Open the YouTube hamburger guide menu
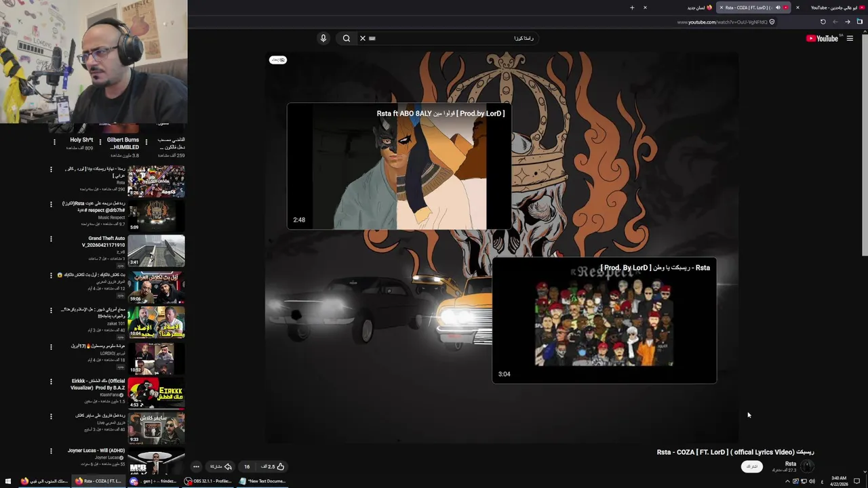Image resolution: width=868 pixels, height=488 pixels. pos(850,39)
